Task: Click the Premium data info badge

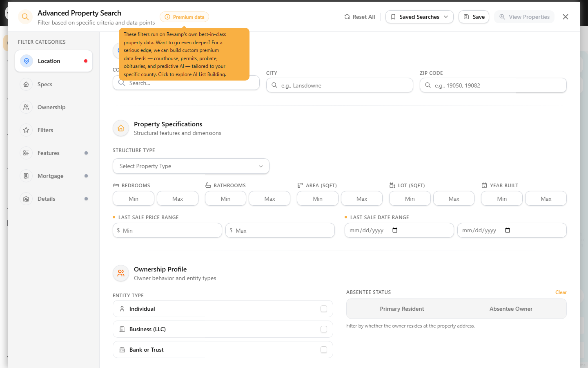Action: pyautogui.click(x=184, y=17)
